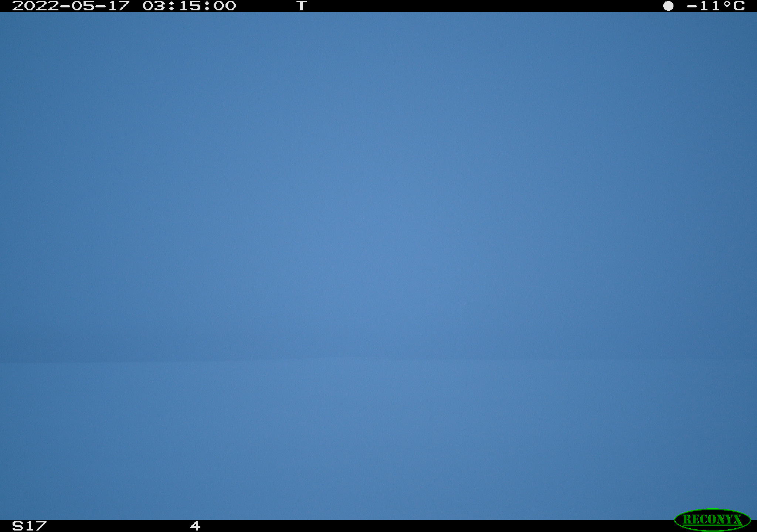The height and width of the screenshot is (532, 757).
Task: Click the full moon phase icon
Action: point(668,6)
